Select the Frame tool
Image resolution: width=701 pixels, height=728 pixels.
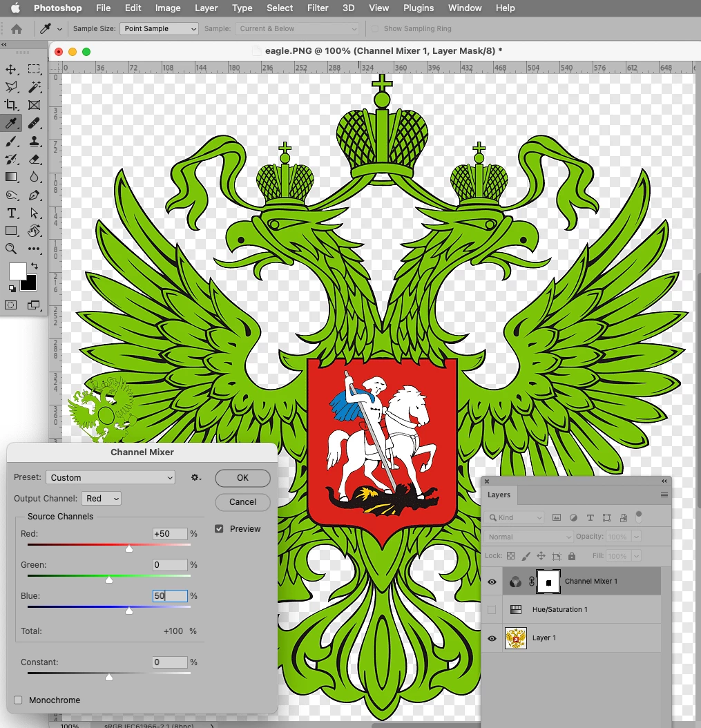tap(34, 105)
